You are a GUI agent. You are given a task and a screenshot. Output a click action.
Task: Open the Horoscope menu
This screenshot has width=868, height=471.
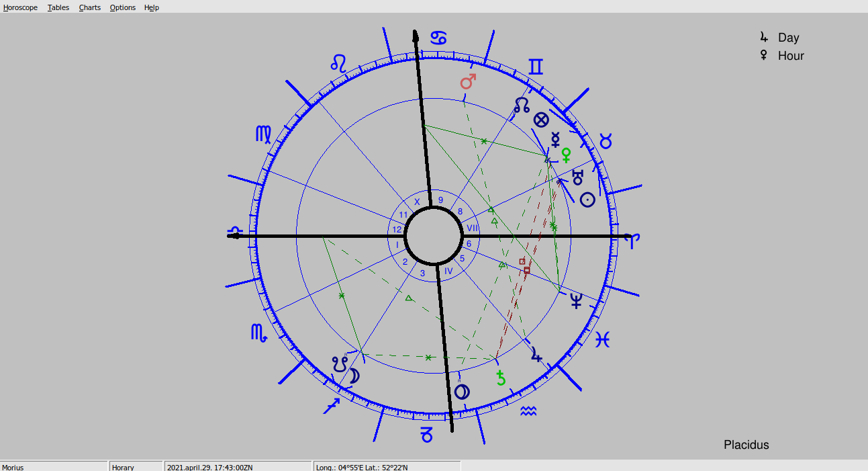[20, 7]
